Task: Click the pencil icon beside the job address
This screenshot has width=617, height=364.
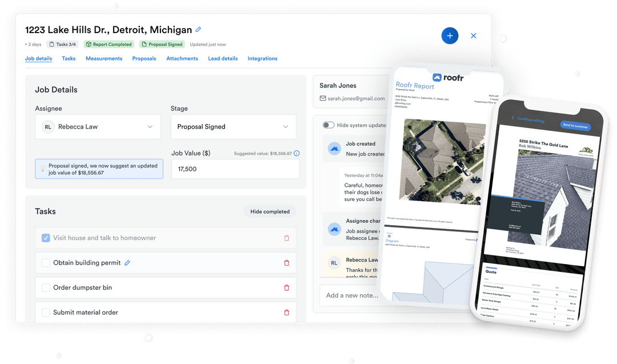Action: point(198,29)
